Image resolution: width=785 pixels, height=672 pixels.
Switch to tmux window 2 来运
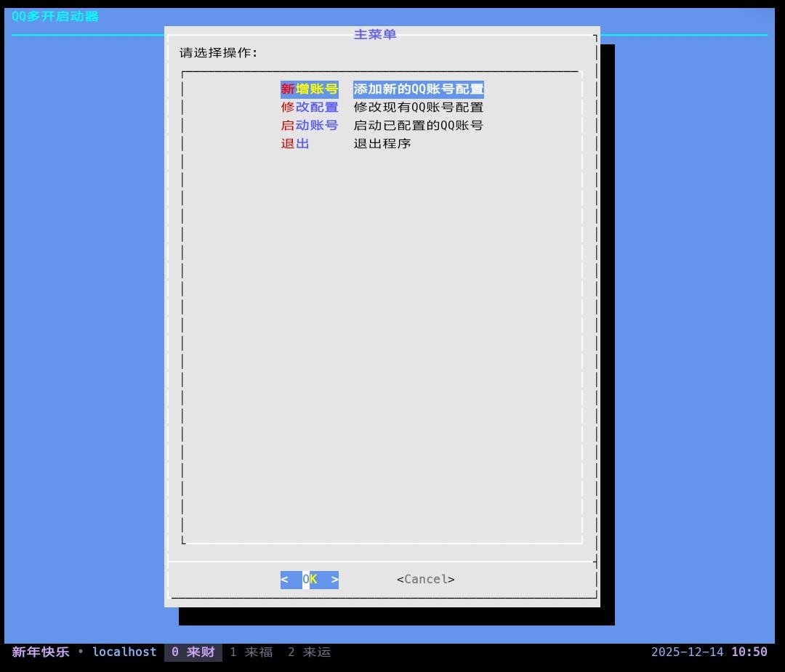pos(310,652)
